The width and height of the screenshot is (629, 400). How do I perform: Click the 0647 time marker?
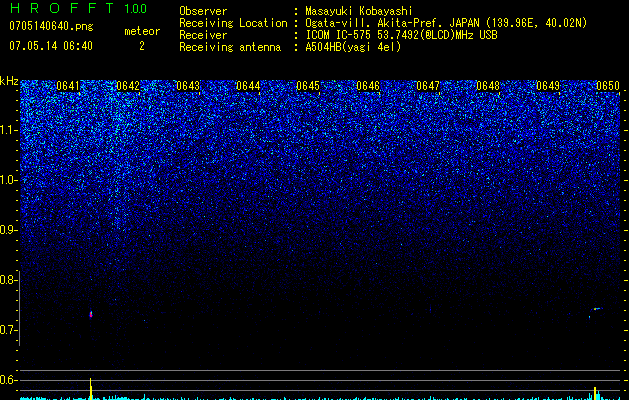pos(428,86)
